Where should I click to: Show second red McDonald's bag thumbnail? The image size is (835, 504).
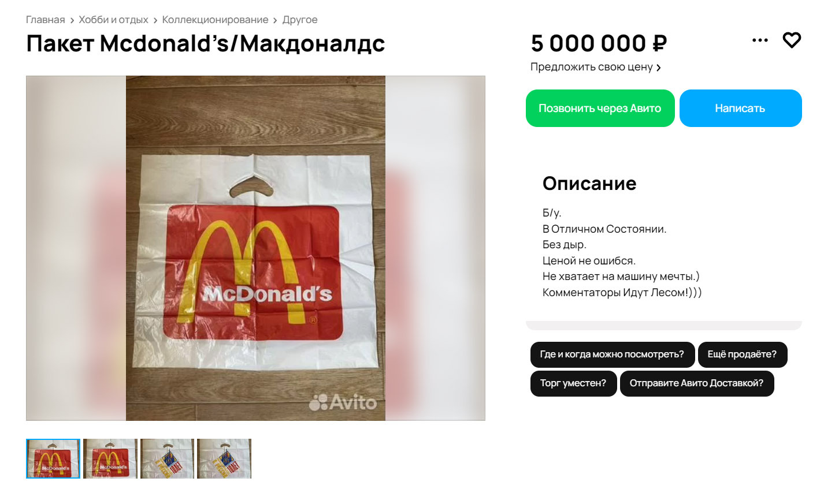[x=110, y=458]
